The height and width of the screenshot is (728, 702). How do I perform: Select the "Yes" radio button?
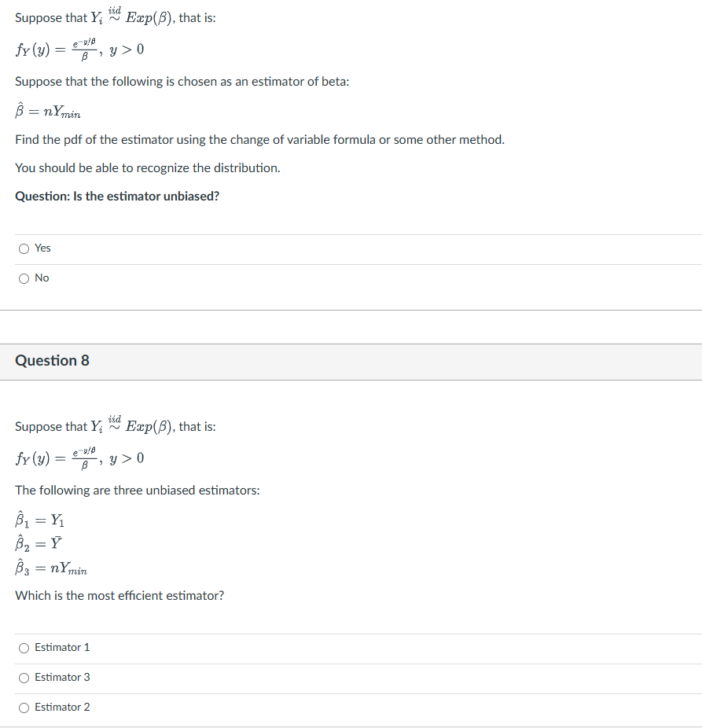pyautogui.click(x=24, y=248)
